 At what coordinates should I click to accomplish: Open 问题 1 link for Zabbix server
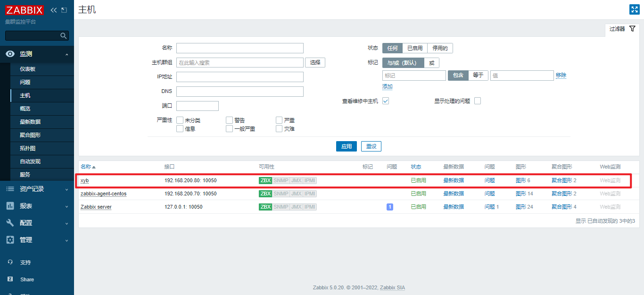click(x=492, y=207)
